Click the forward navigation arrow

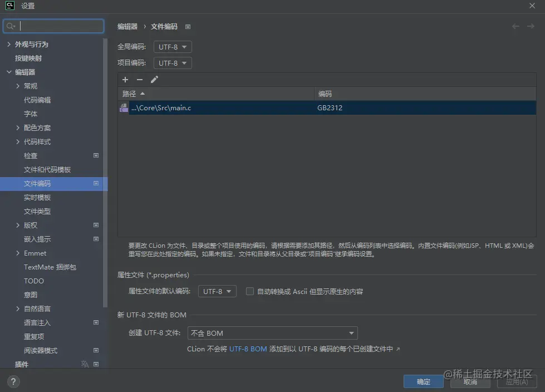(531, 26)
